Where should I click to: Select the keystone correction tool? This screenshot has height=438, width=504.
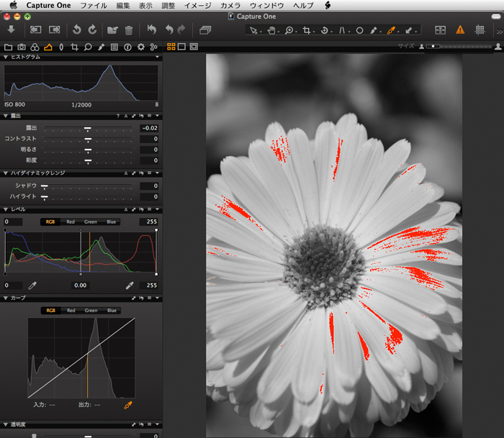point(342,30)
